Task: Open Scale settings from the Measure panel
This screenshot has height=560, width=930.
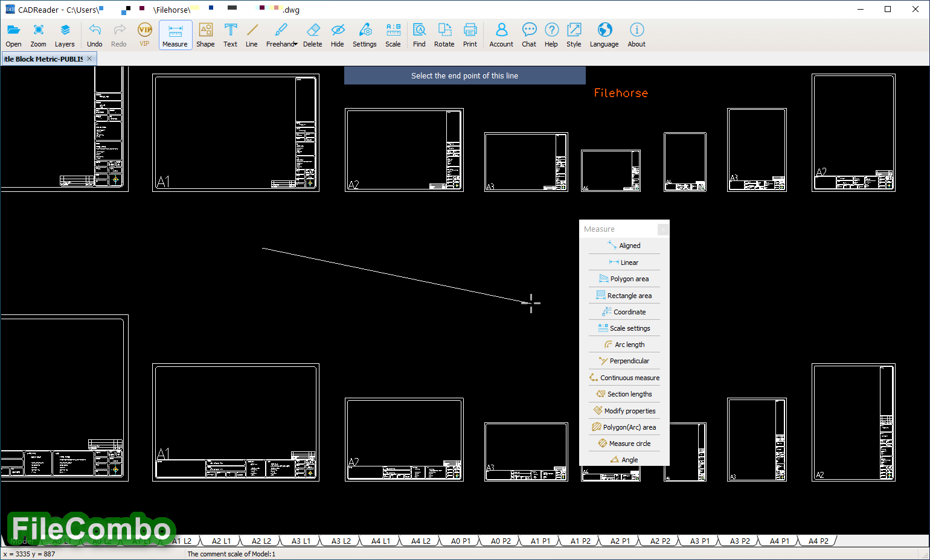Action: (624, 328)
